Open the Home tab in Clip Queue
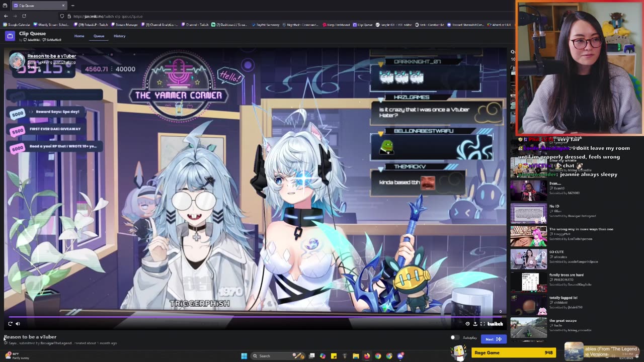Screen dimensions: 644x362 (79, 36)
